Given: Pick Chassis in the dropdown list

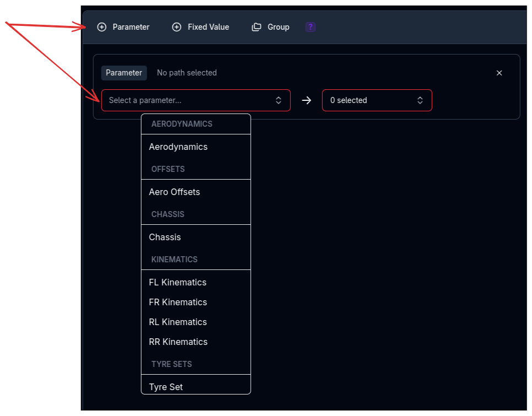Looking at the screenshot, I should click(165, 237).
